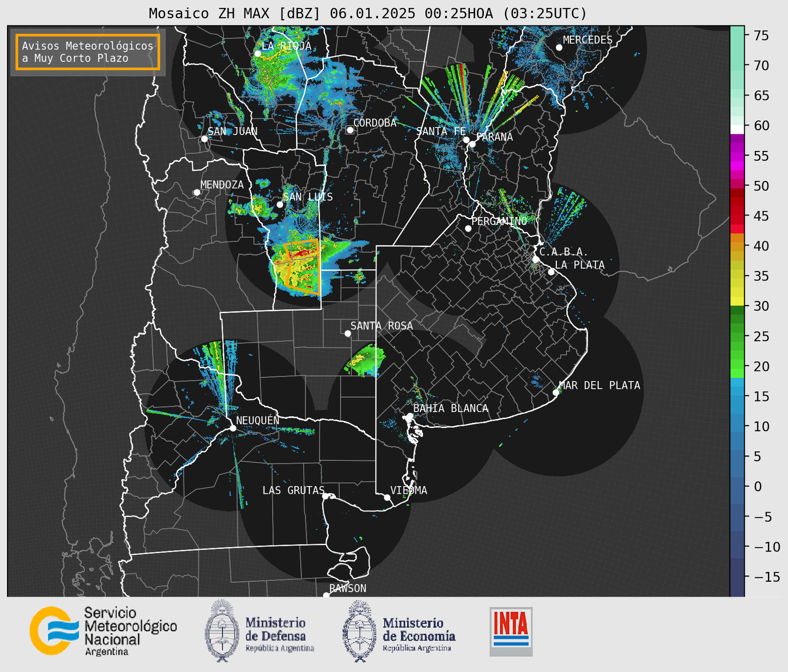Click the NEUQUÉN city marker dot
Viewport: 788px width, 672px height.
click(x=233, y=428)
